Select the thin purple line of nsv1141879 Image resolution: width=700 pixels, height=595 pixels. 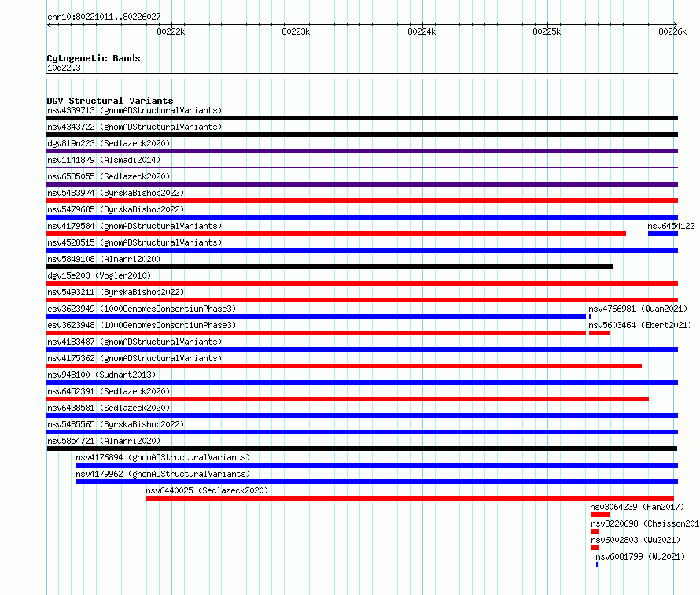coord(362,168)
